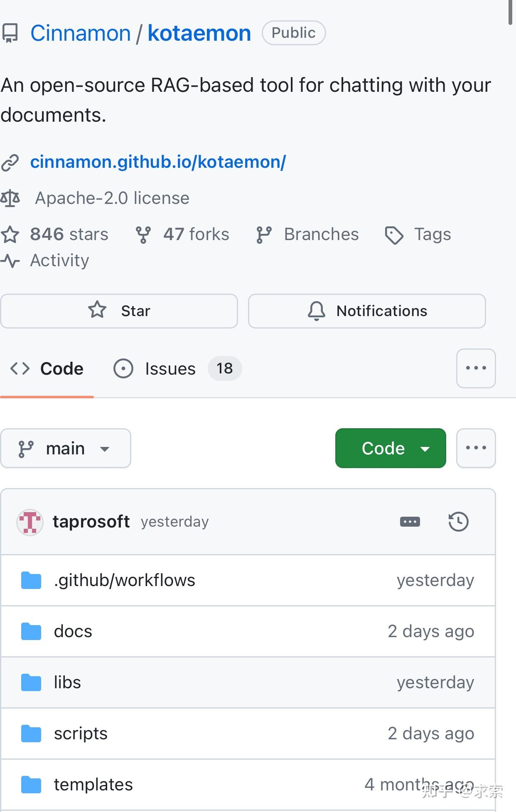
Task: Expand the commit message ellipsis icon
Action: (410, 522)
